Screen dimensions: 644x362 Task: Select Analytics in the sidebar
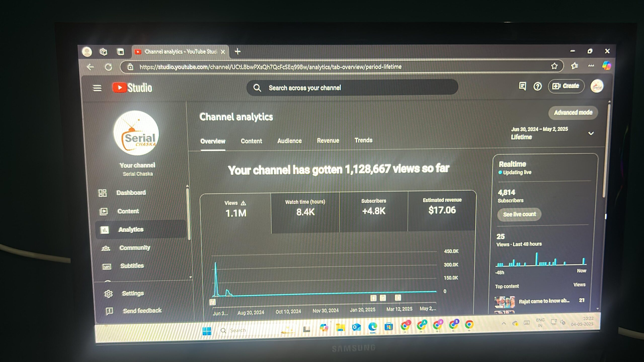[x=141, y=230]
